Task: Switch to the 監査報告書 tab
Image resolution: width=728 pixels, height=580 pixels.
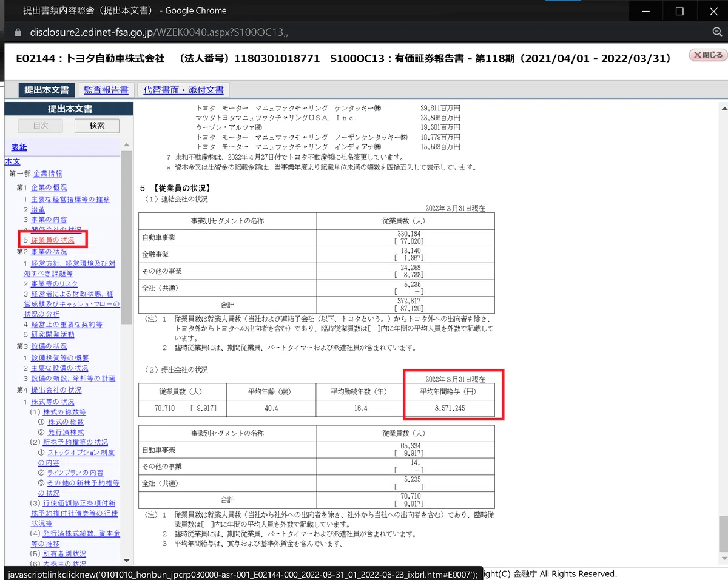Action: (106, 90)
